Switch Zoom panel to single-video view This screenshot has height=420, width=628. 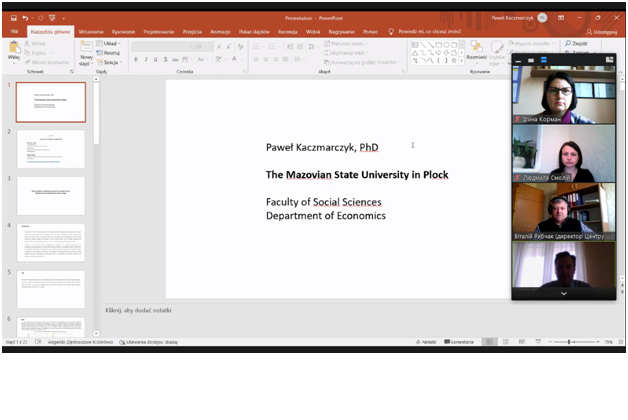coord(531,60)
